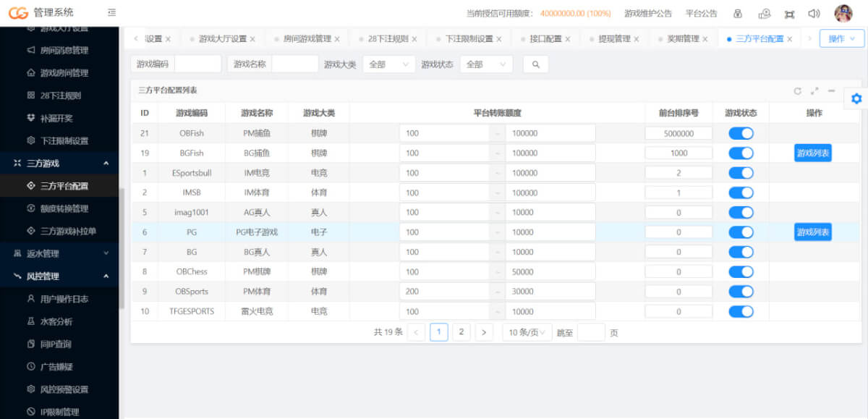Open the 10条/页 page size dropdown
The image size is (868, 419).
527,332
